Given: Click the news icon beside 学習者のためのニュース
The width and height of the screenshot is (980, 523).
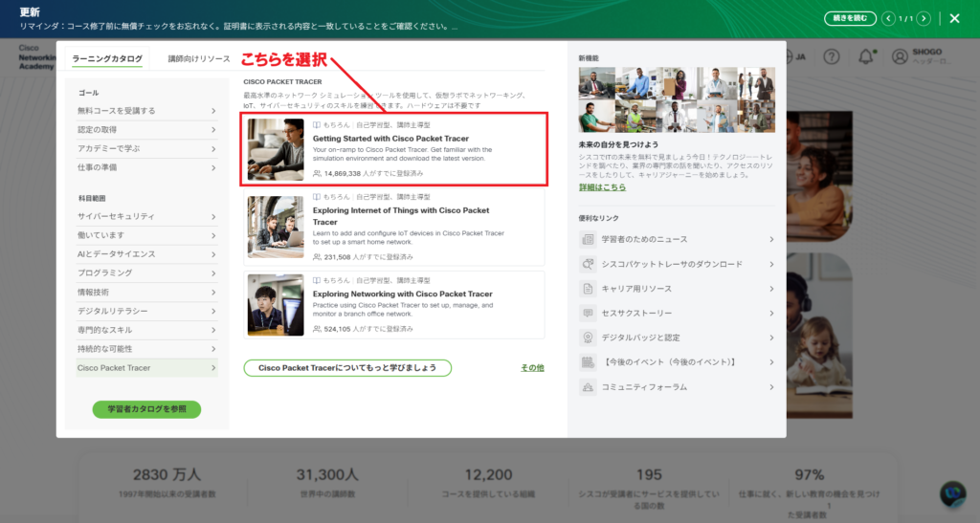Looking at the screenshot, I should point(588,239).
